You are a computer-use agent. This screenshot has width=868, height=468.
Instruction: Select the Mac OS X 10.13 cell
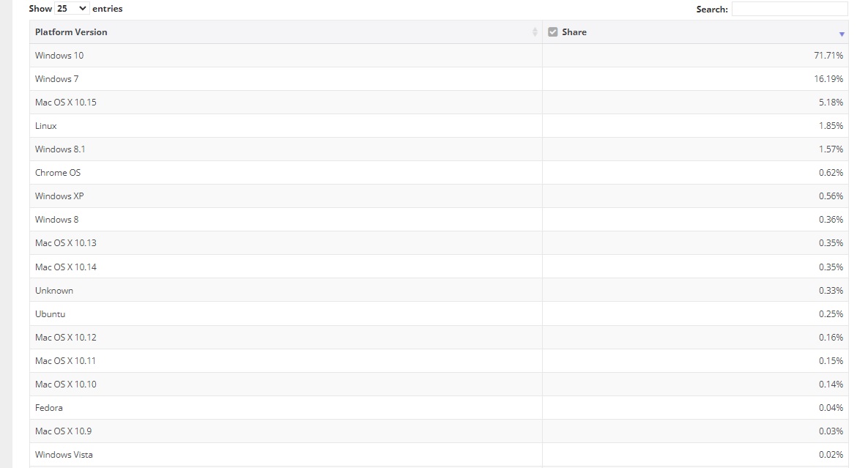(286, 243)
